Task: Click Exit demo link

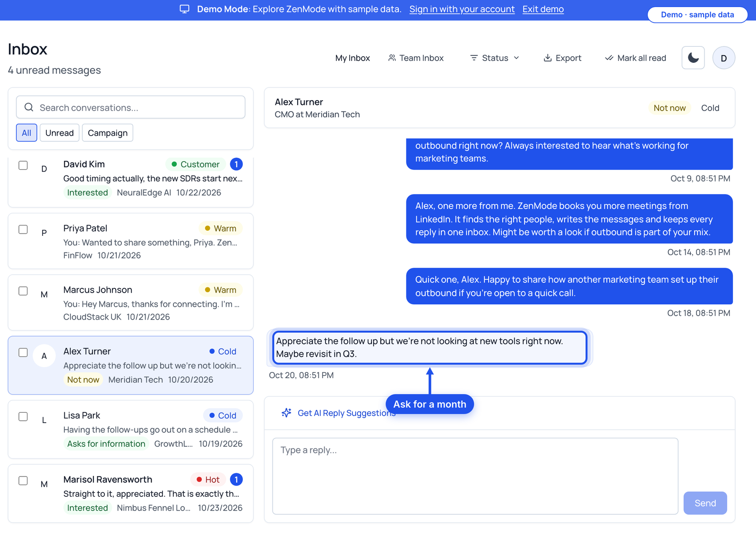Action: (x=543, y=9)
